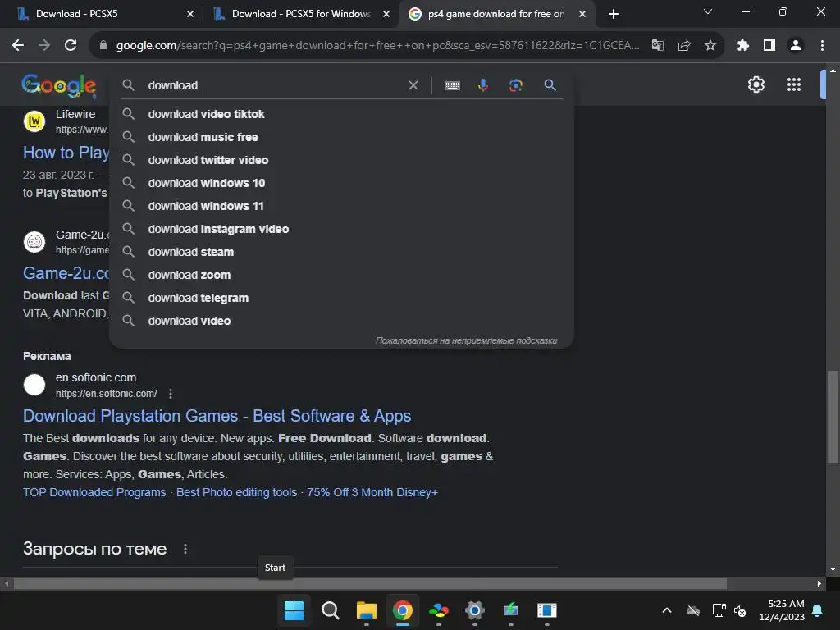Click the horizontal scrollbar thumb
The height and width of the screenshot is (630, 840).
click(x=370, y=583)
